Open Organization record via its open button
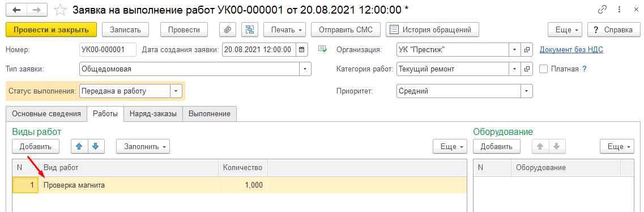 [527, 50]
